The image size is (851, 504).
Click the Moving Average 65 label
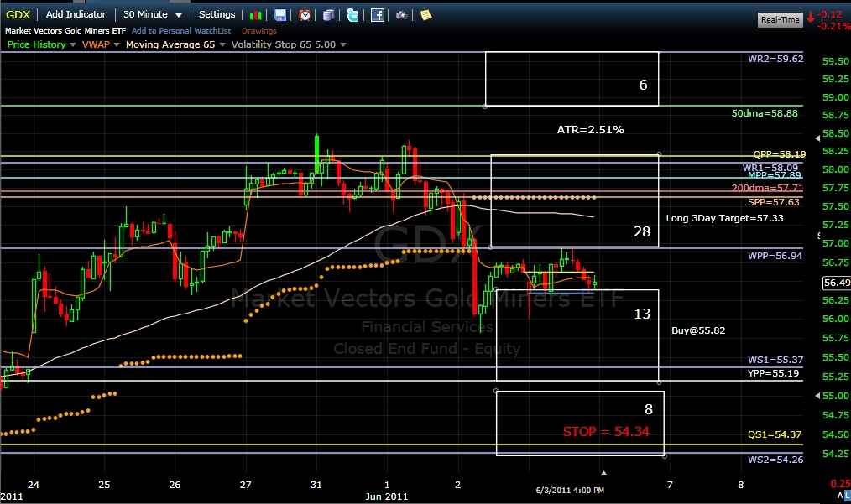coord(170,44)
